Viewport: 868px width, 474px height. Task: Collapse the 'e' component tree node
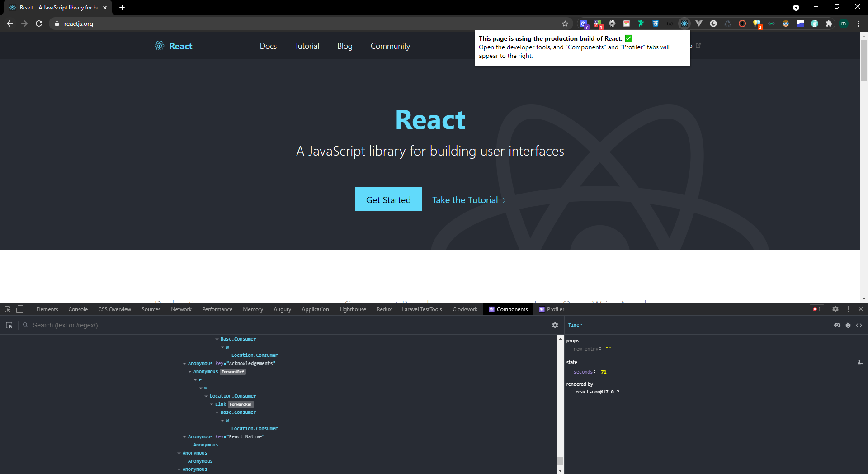pyautogui.click(x=195, y=380)
